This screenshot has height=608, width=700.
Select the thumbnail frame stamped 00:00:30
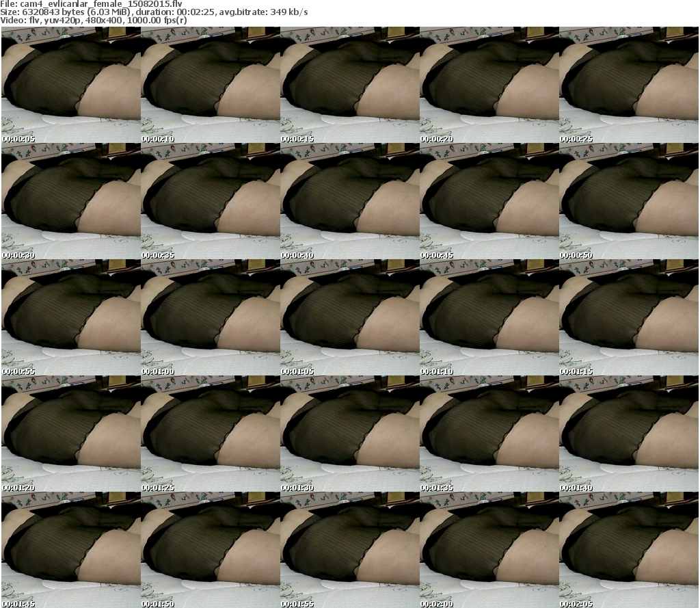pos(71,201)
